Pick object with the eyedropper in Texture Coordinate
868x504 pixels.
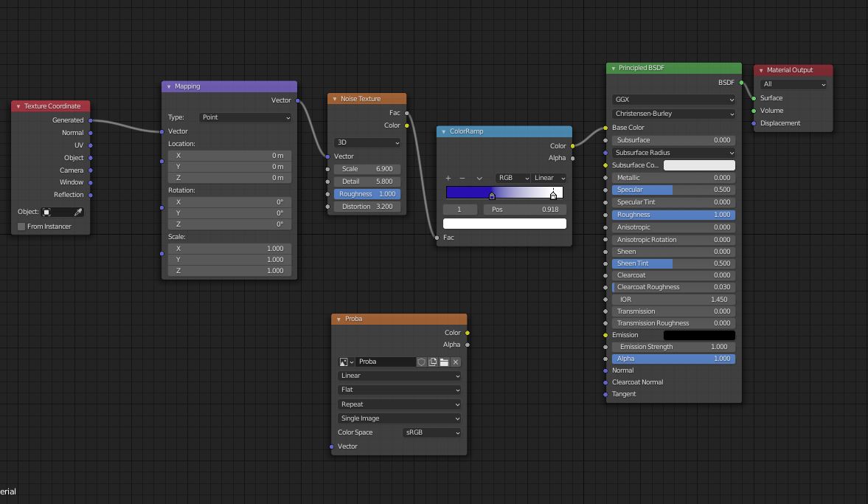pos(78,212)
